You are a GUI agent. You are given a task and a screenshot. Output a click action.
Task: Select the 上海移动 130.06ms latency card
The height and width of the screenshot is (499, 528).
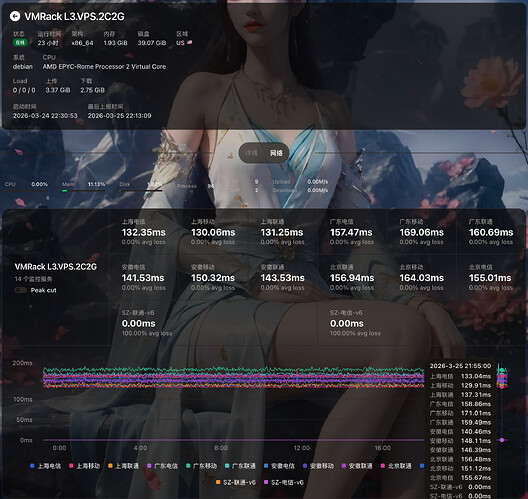point(214,232)
